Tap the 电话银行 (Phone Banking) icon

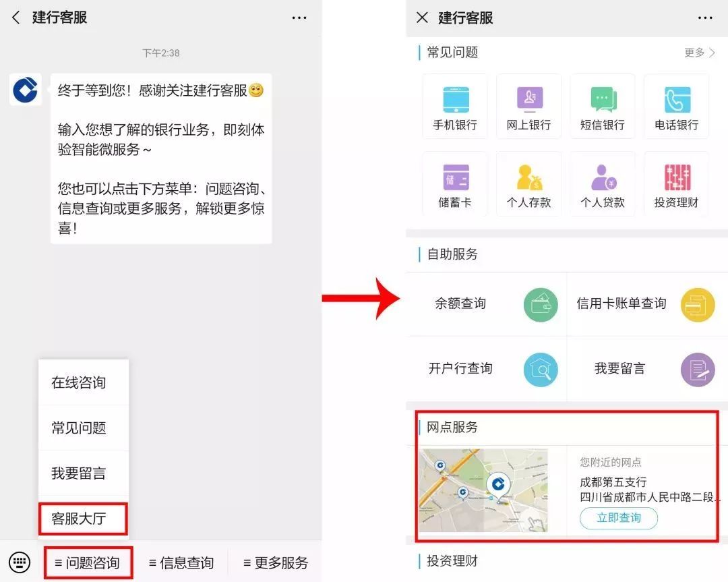676,106
